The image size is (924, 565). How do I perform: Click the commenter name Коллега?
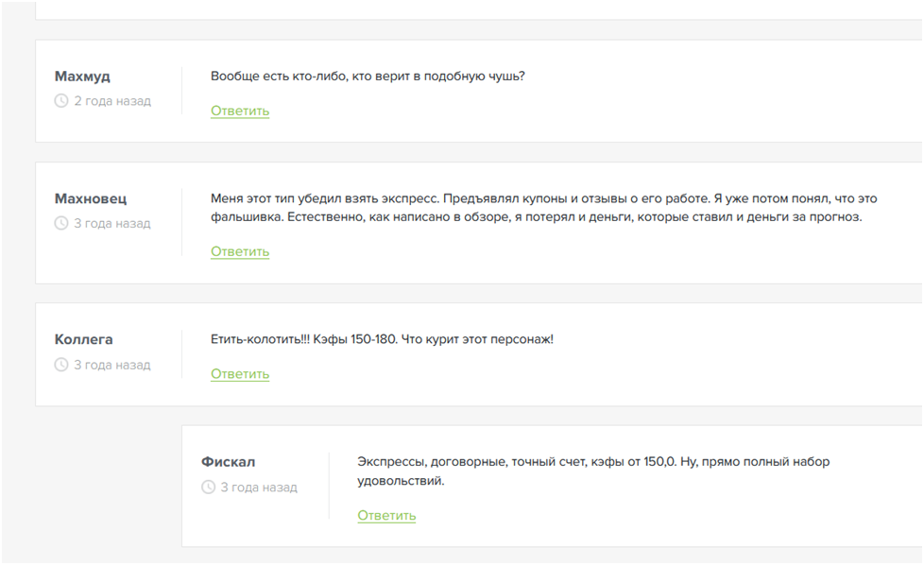(84, 340)
